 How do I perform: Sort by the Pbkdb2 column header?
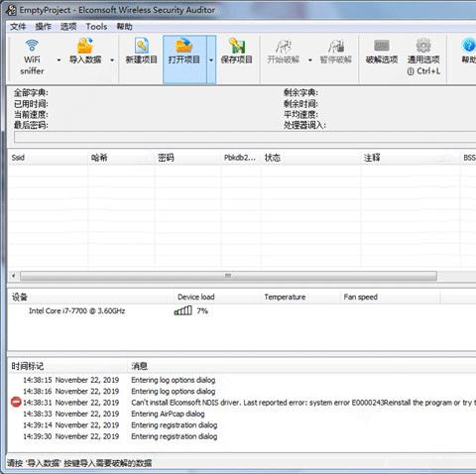[241, 158]
